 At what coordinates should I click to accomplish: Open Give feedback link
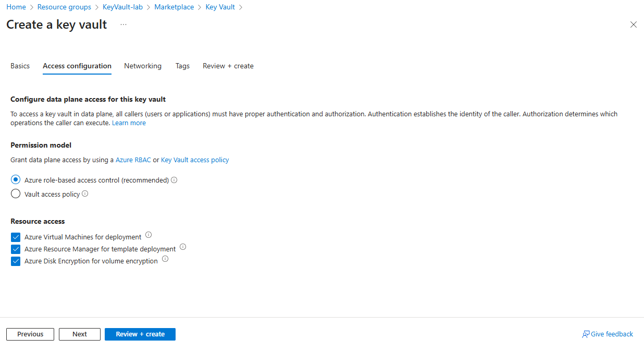point(608,334)
